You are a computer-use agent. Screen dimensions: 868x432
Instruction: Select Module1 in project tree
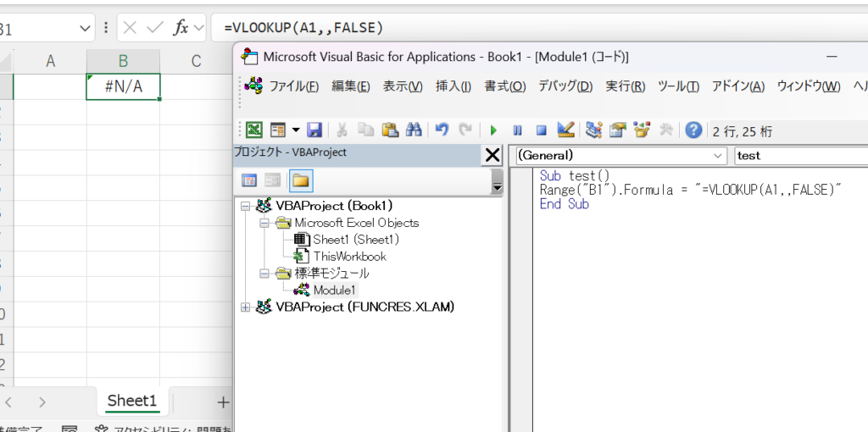click(336, 290)
